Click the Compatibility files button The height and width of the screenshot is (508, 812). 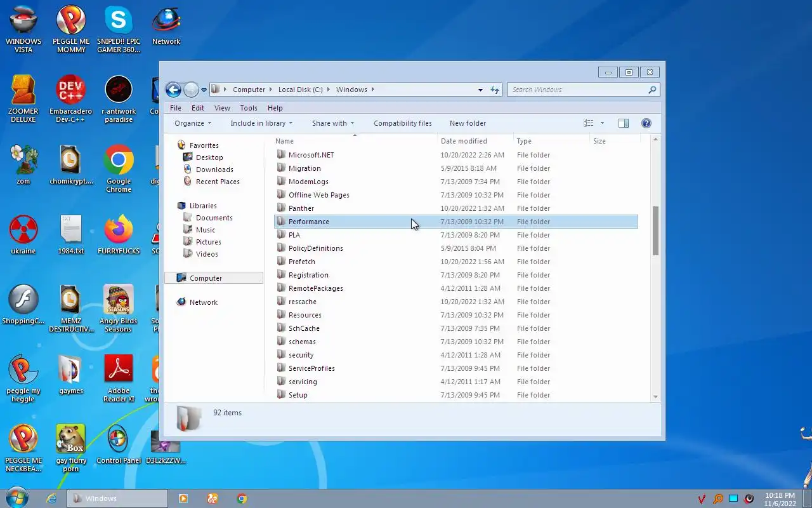tap(402, 123)
